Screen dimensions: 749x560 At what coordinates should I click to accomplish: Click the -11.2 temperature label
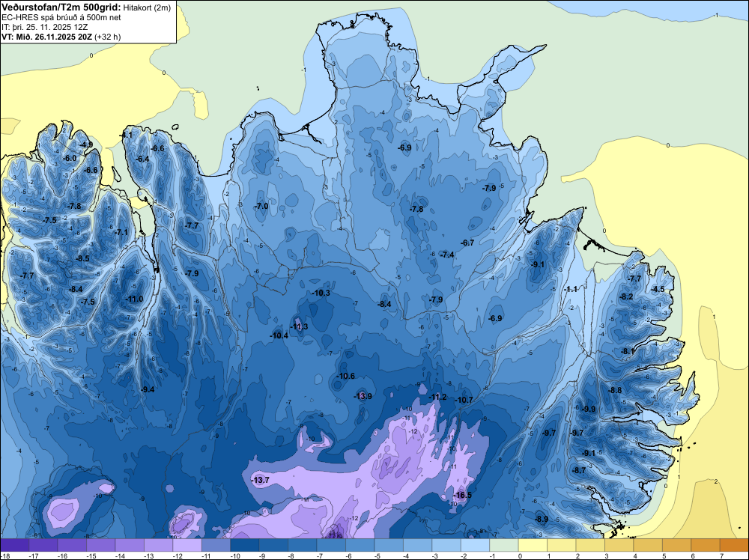point(437,398)
